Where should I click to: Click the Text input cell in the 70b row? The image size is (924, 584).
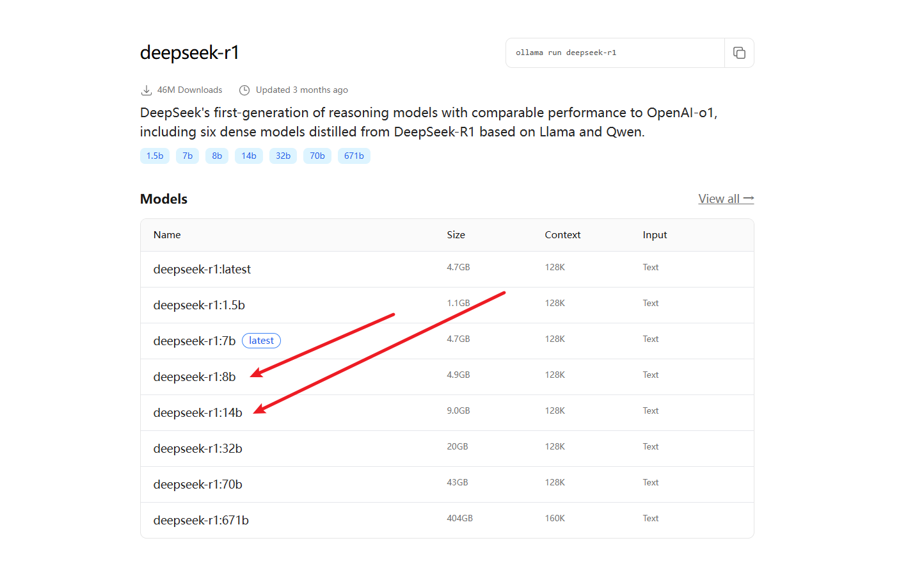pos(651,482)
